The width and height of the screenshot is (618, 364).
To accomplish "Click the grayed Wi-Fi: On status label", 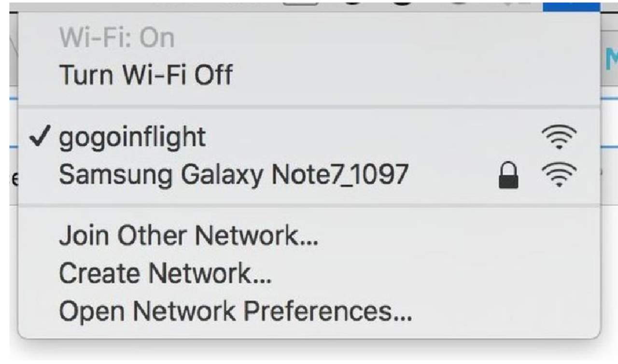I will pos(116,38).
